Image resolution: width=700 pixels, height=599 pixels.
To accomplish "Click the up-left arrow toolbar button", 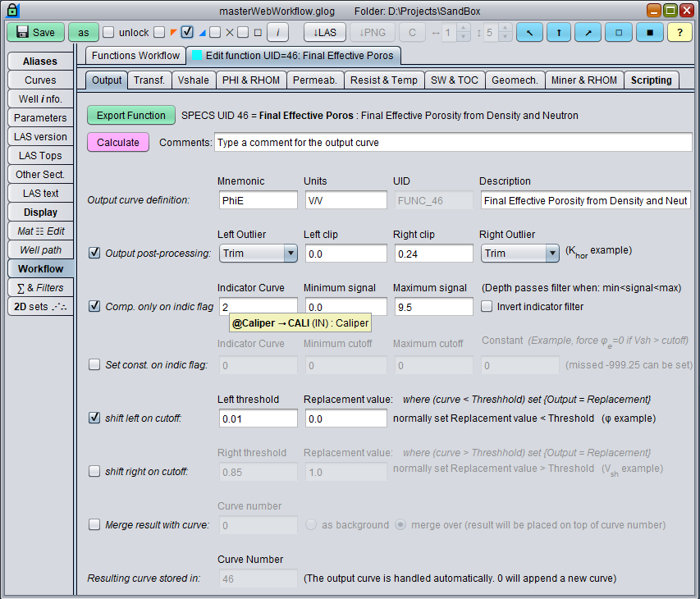I will [529, 32].
